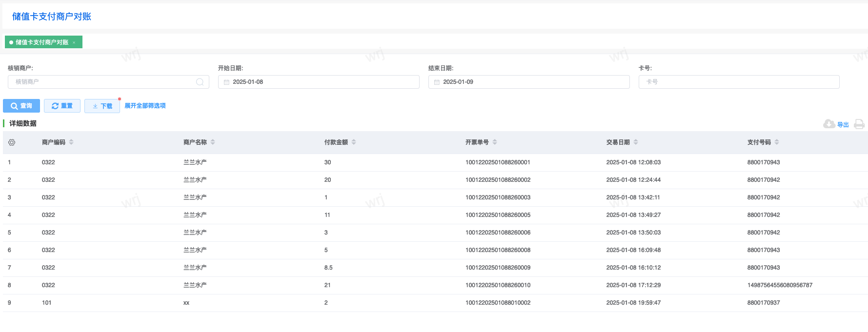The height and width of the screenshot is (332, 868).
Task: Click invoice number 1001220250108826​0001
Action: [498, 162]
